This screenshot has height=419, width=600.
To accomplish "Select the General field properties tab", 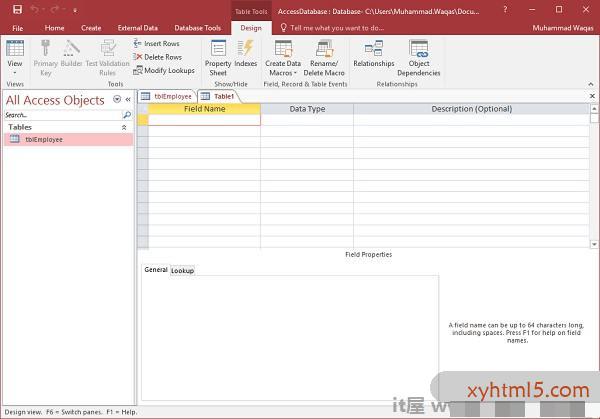I will (x=156, y=270).
